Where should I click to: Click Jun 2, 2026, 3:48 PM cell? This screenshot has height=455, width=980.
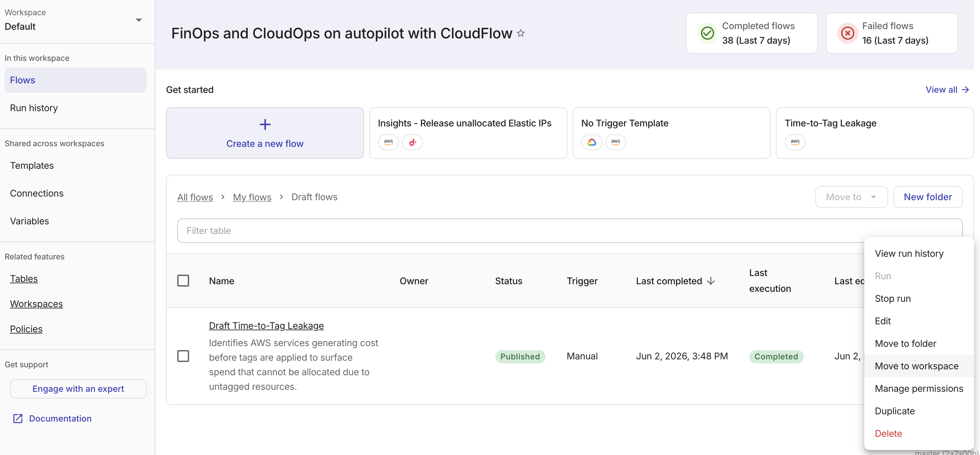(682, 356)
